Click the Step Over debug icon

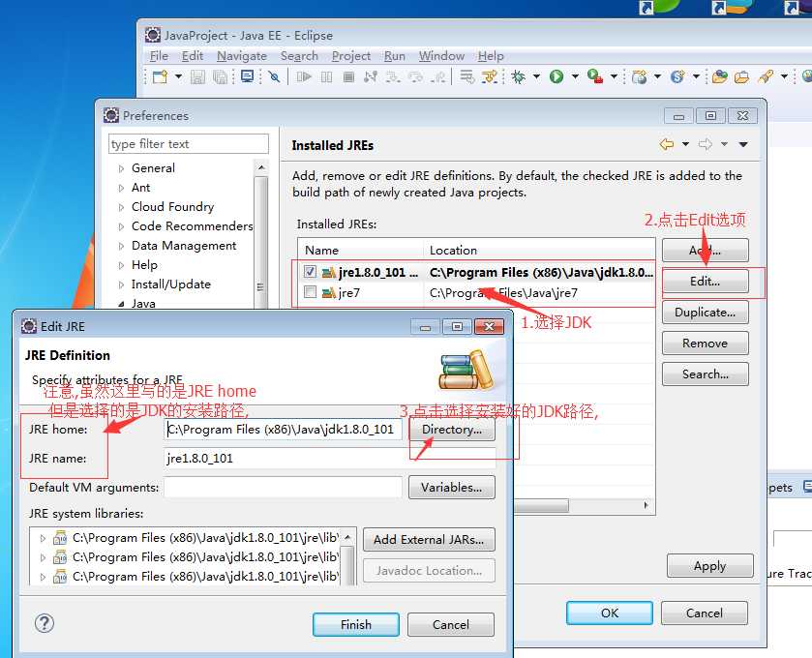click(x=416, y=77)
